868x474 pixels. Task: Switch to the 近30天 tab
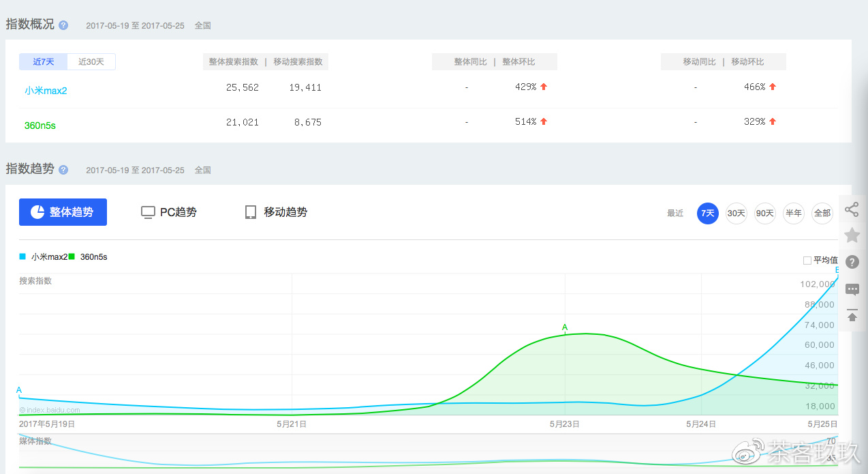click(91, 61)
